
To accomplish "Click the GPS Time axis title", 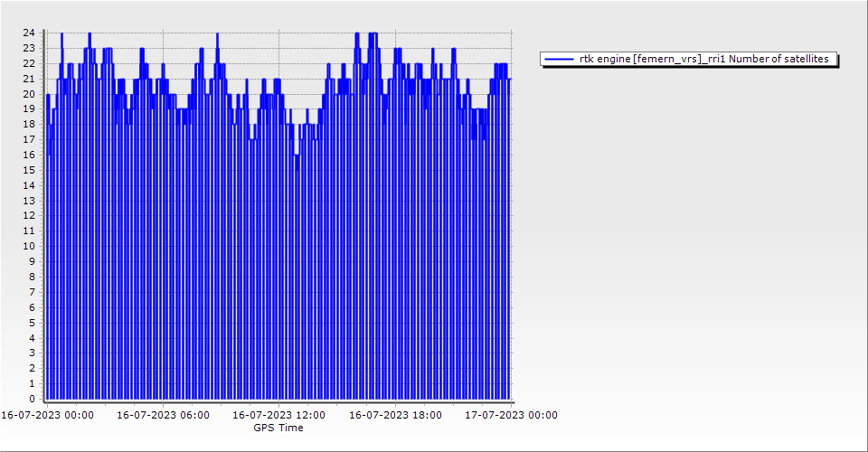I will coord(278,428).
